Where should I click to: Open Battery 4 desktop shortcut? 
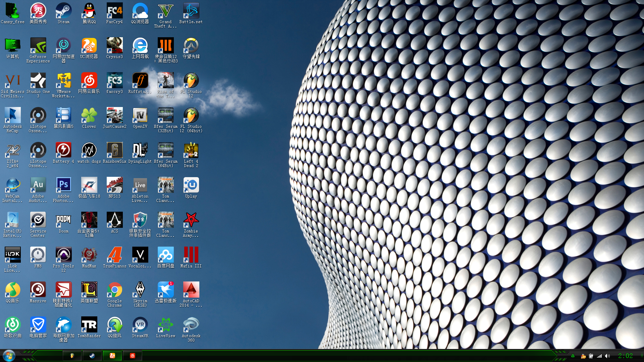pos(63,153)
